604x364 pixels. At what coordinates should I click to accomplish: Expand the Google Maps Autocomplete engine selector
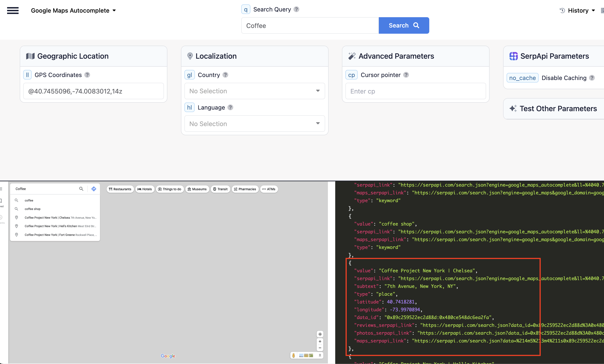(x=73, y=11)
